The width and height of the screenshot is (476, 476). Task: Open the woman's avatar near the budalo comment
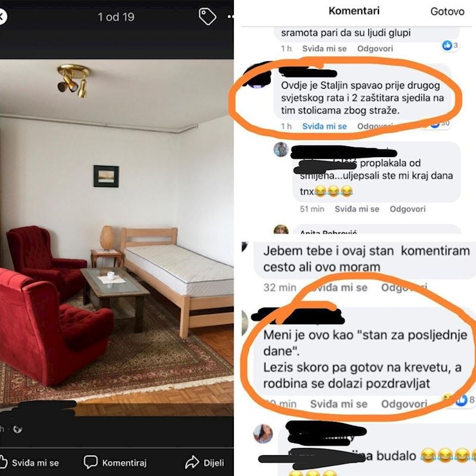click(263, 434)
